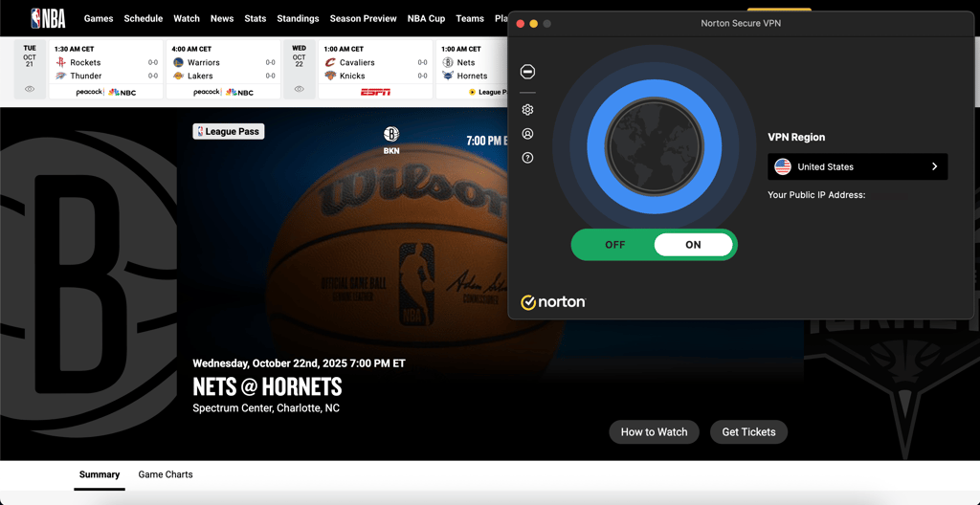The width and height of the screenshot is (980, 505).
Task: Click the 1:30 AM CET game time
Action: pyautogui.click(x=73, y=49)
